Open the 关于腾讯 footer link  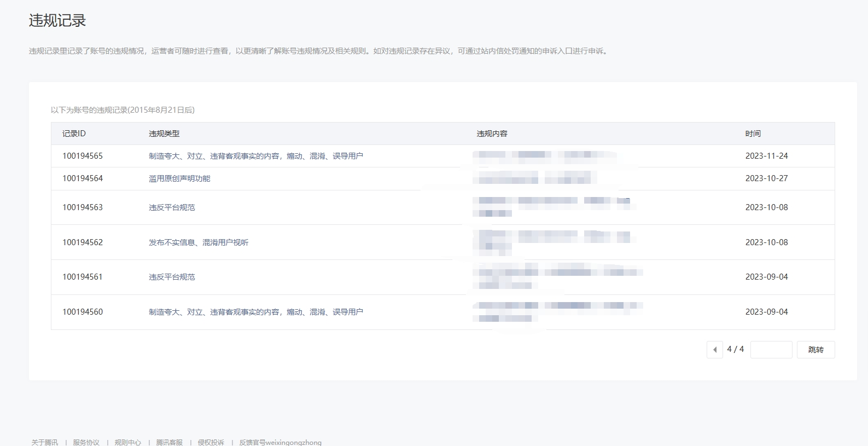pos(44,442)
